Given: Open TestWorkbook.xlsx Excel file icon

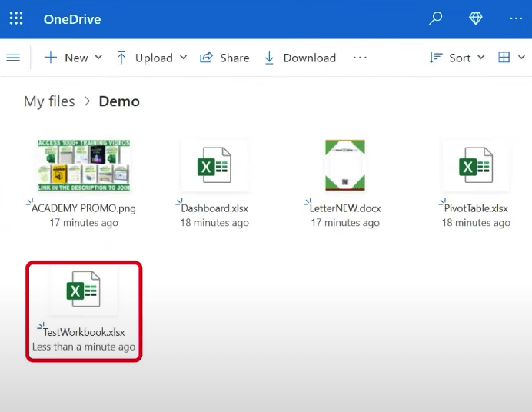Looking at the screenshot, I should (84, 289).
